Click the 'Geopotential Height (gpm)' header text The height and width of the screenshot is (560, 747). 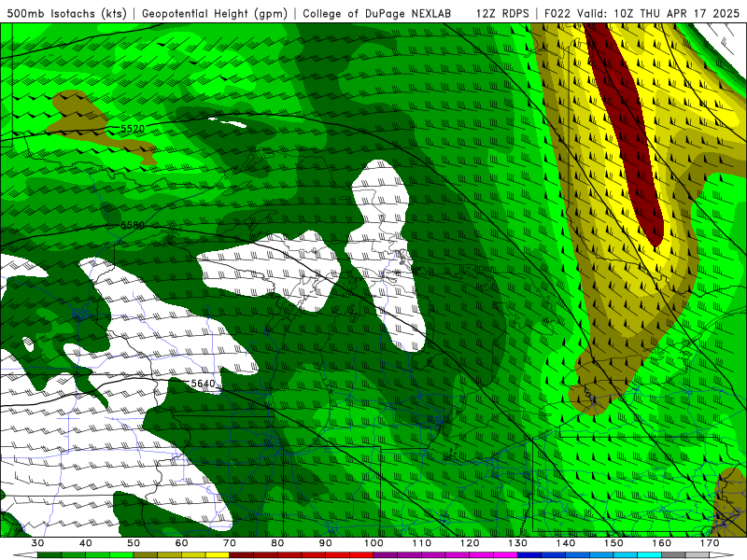tap(215, 13)
